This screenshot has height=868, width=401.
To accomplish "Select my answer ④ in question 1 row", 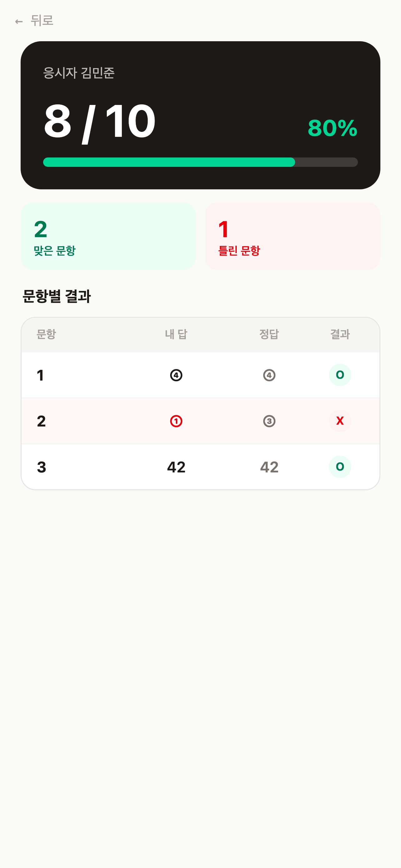I will [176, 375].
